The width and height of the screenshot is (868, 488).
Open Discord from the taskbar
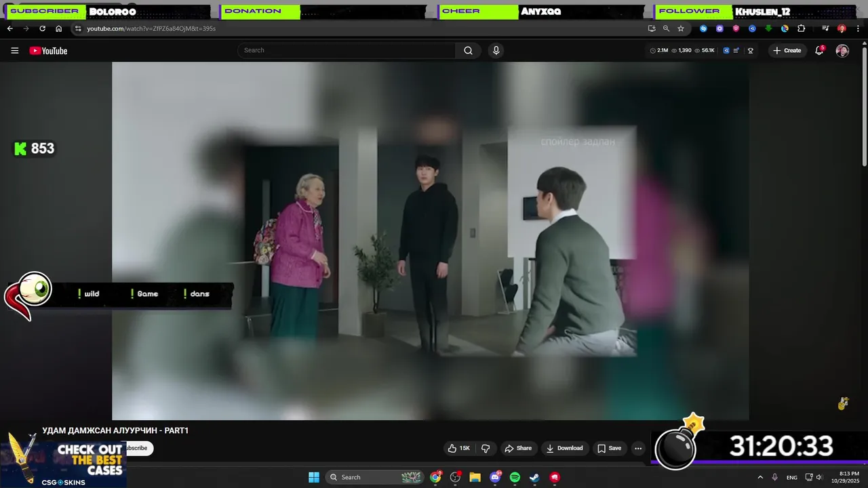pos(496,477)
